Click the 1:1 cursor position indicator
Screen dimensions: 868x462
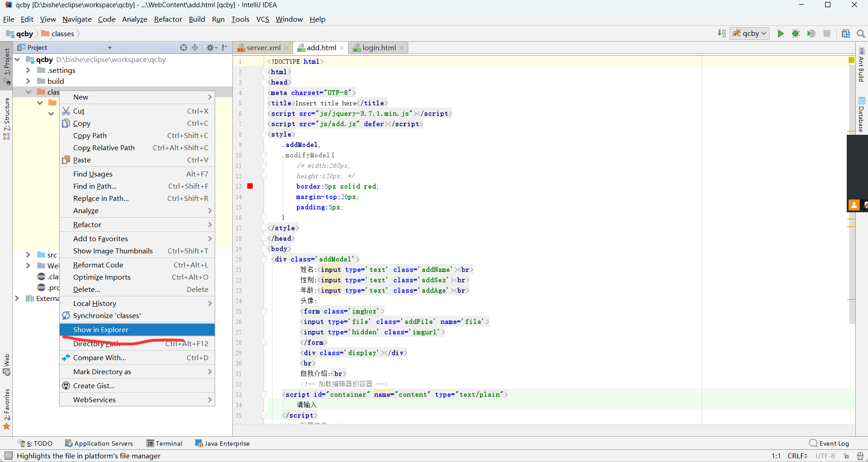point(776,456)
